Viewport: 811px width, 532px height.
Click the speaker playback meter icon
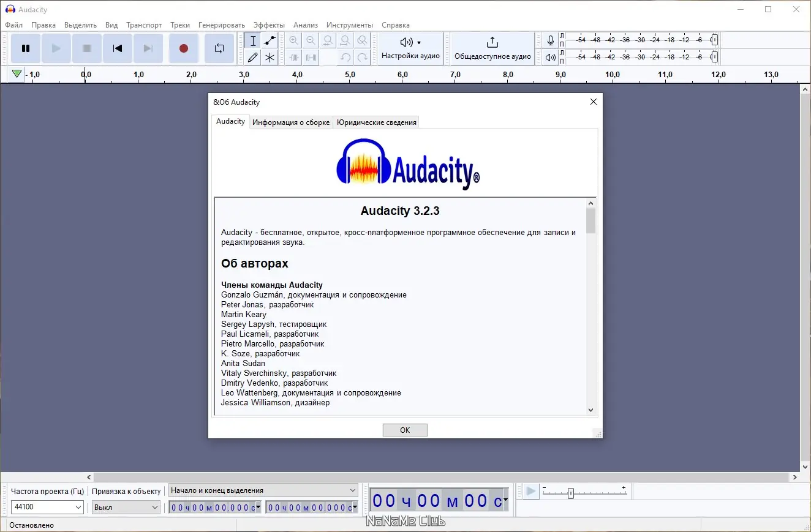point(551,58)
